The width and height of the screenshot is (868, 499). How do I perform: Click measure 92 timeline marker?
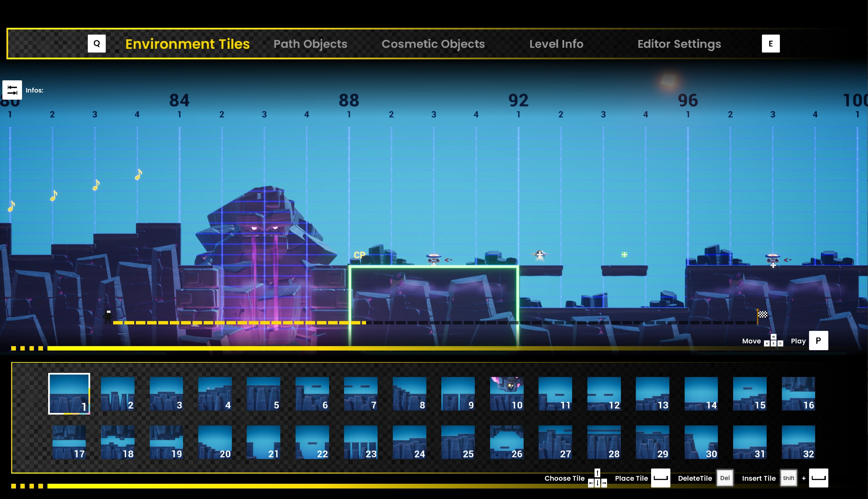pos(518,100)
